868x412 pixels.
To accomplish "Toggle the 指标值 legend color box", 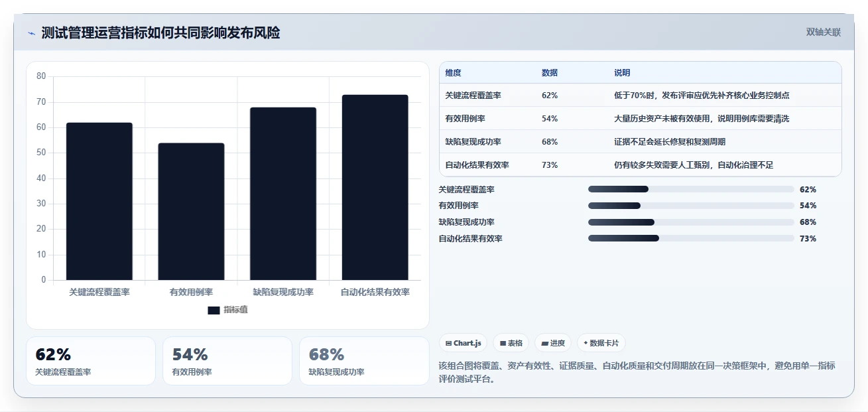I will coord(214,310).
